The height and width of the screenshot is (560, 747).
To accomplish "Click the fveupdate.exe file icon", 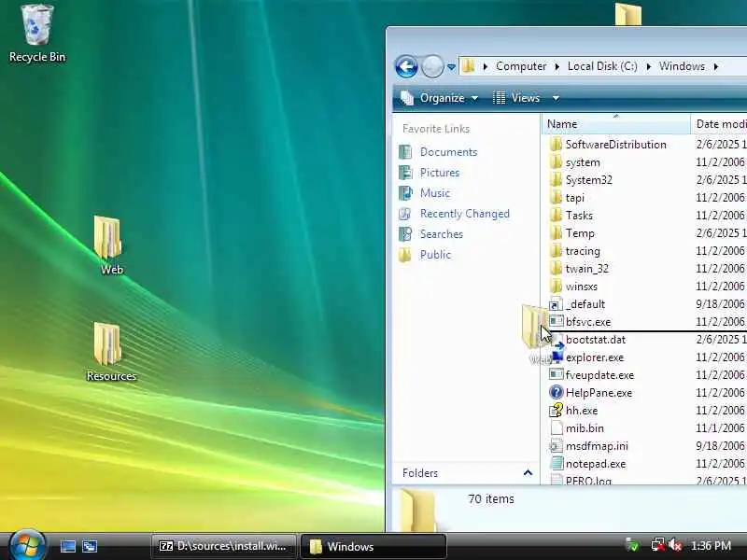I will 556,375.
